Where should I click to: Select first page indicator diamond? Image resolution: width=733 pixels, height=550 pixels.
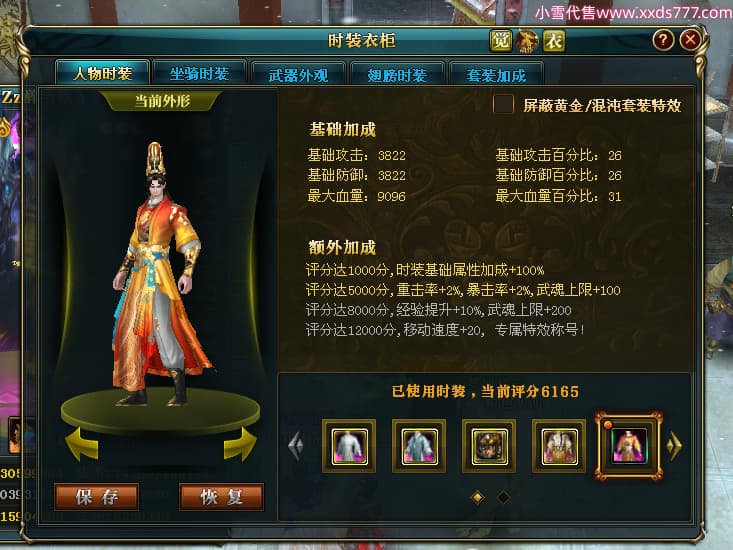point(477,497)
